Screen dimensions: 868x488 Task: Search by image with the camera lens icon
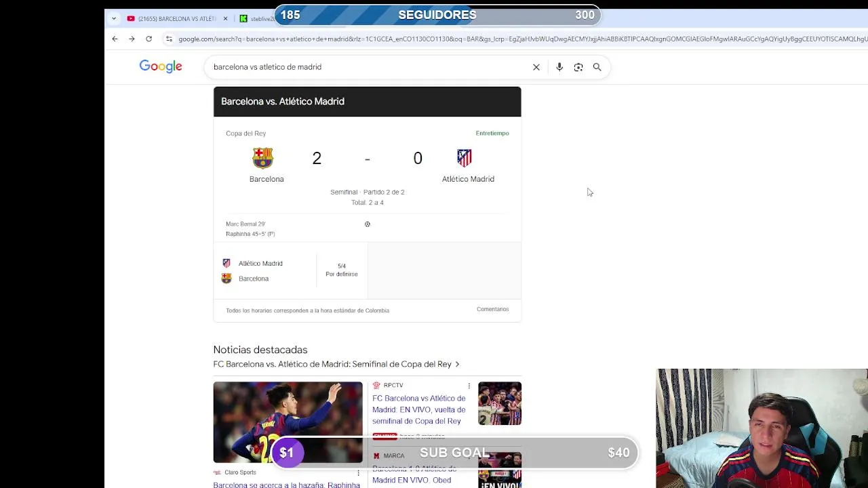[x=578, y=67]
